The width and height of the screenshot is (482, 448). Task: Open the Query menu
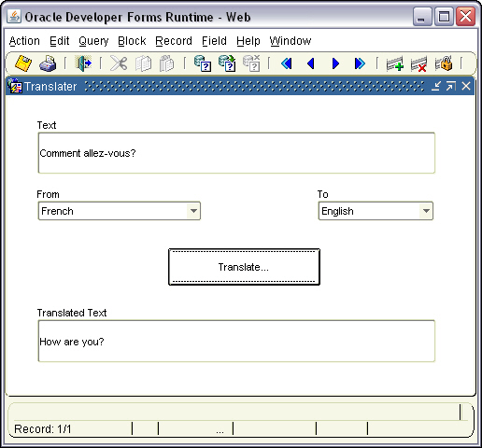(93, 41)
